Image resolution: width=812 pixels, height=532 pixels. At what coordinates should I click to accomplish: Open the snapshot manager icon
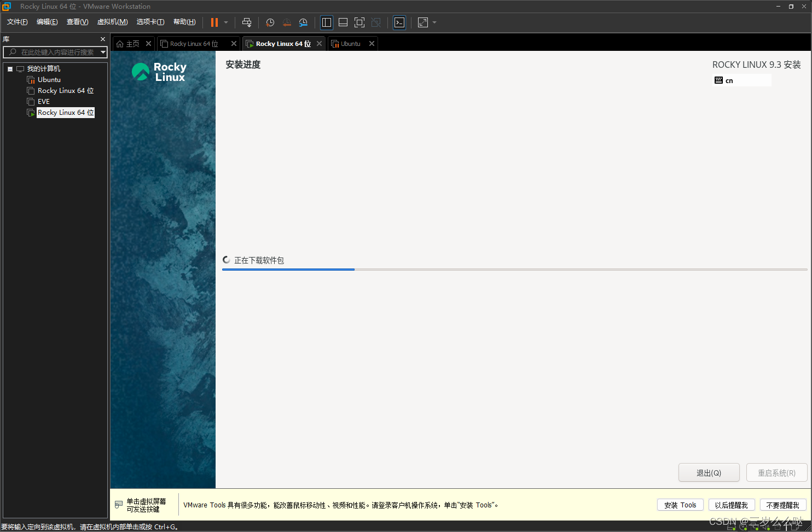pos(303,22)
